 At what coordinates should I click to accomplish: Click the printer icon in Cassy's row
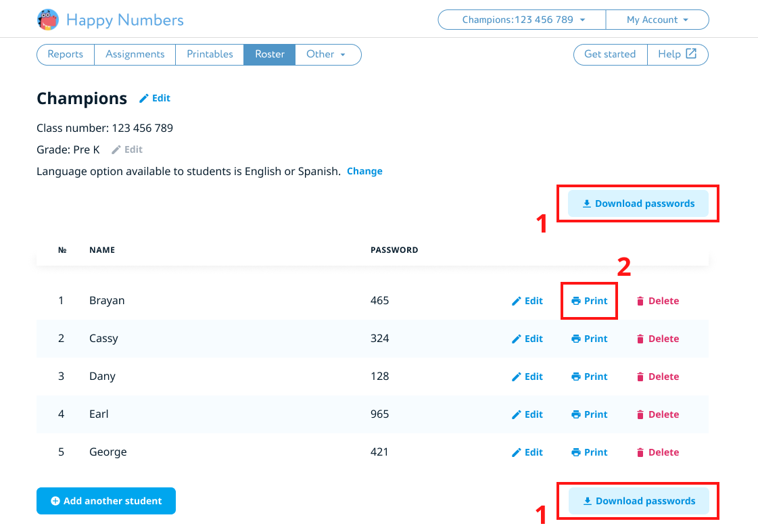pos(576,339)
